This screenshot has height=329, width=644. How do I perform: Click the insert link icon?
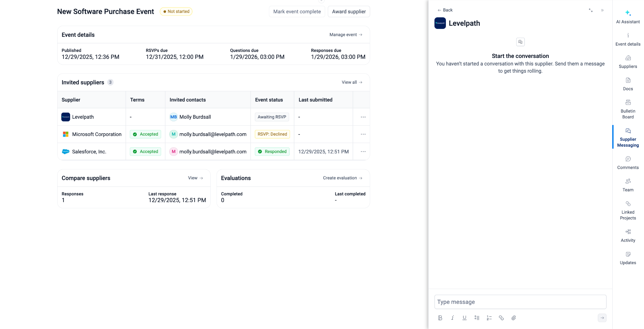501,318
